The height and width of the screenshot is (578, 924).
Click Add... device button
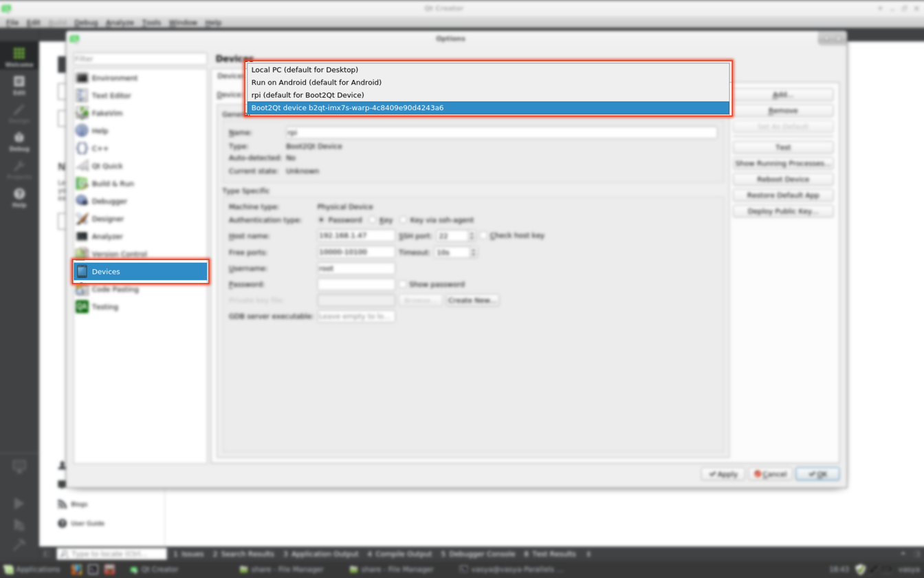pyautogui.click(x=783, y=94)
